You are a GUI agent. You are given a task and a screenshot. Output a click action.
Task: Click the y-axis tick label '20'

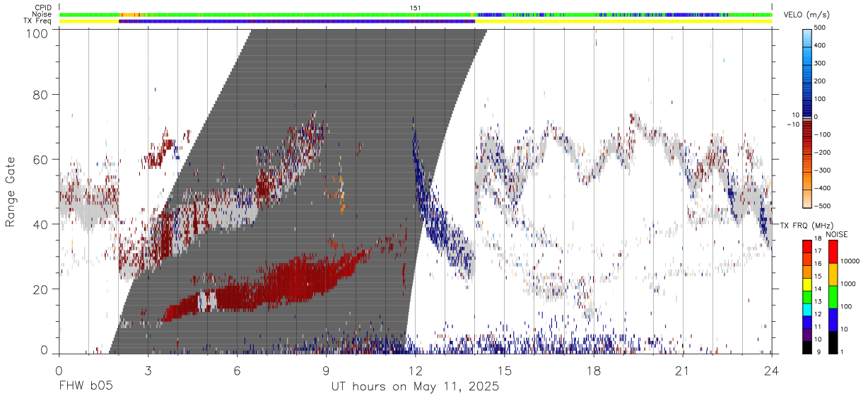click(41, 289)
